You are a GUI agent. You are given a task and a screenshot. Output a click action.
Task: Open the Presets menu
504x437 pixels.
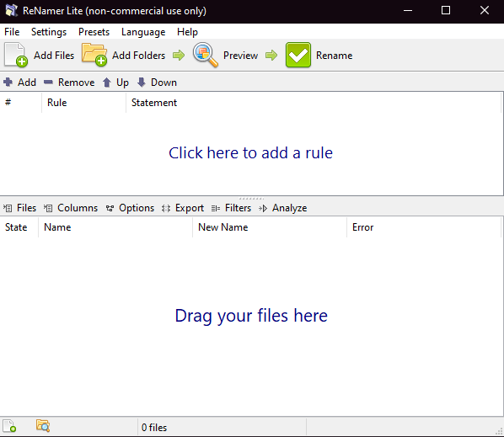[x=94, y=32]
